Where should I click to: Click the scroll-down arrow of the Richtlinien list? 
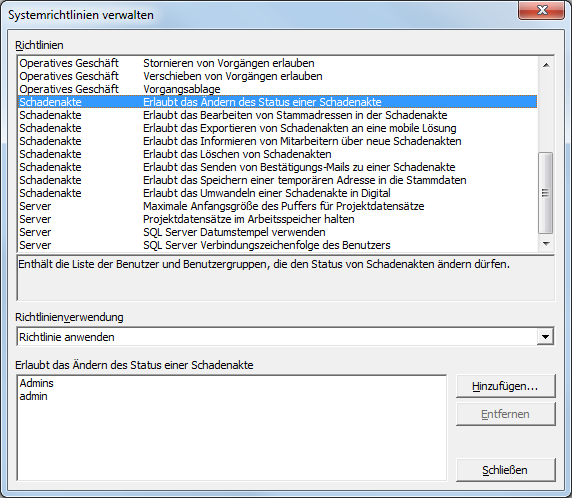coord(546,243)
